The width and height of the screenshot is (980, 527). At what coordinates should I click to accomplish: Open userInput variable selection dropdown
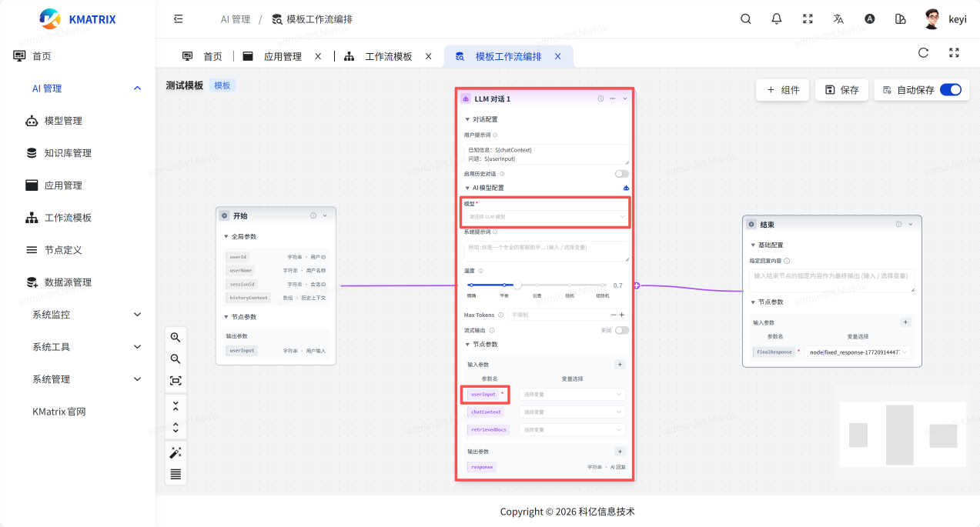point(571,394)
